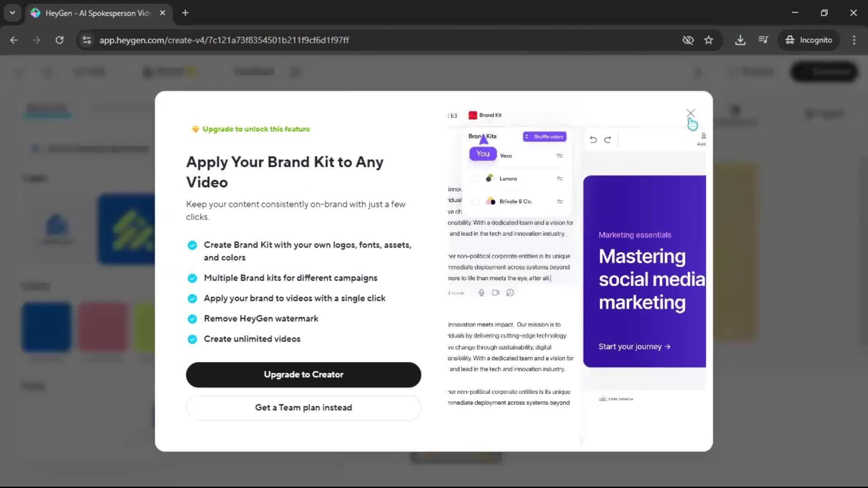Viewport: 868px width, 488px height.
Task: Open the tab search dropdown arrow
Action: (12, 13)
